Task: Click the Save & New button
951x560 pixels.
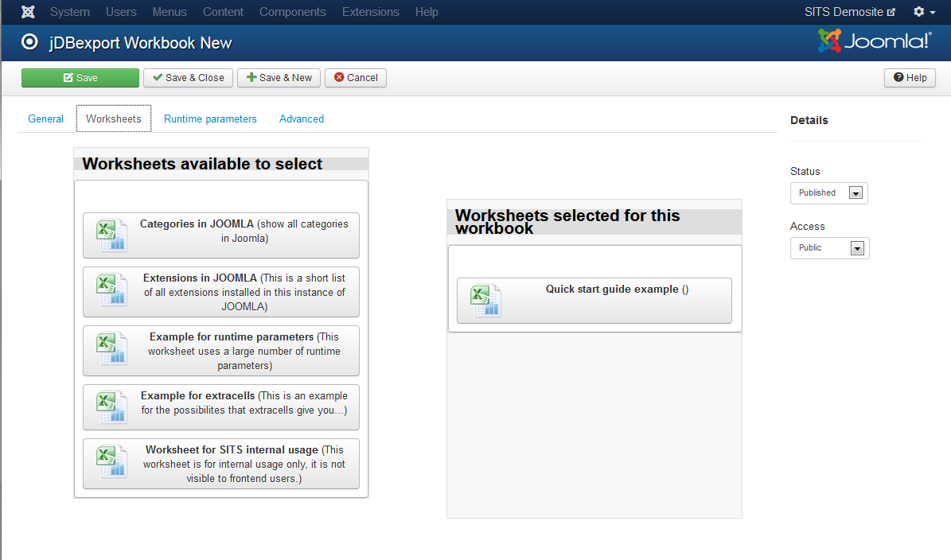Action: click(x=279, y=78)
